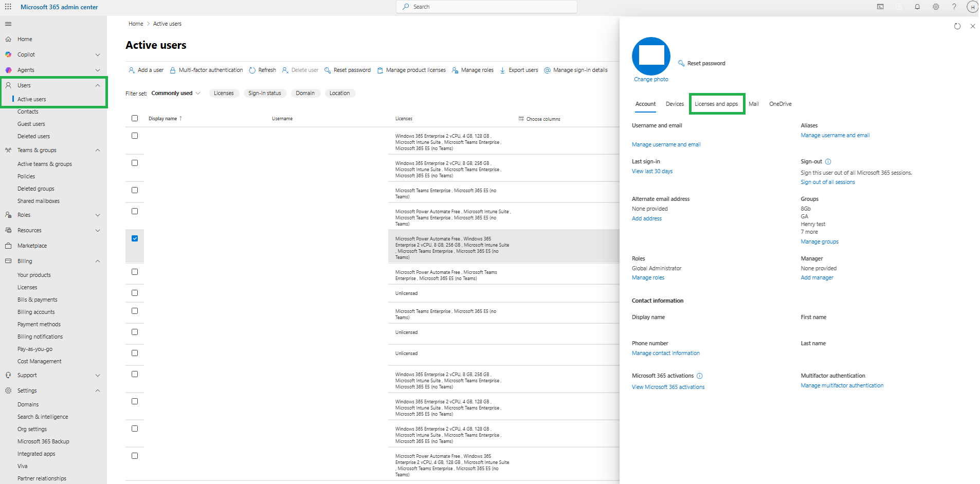
Task: Click Manage roles in the users toolbar
Action: coord(473,70)
